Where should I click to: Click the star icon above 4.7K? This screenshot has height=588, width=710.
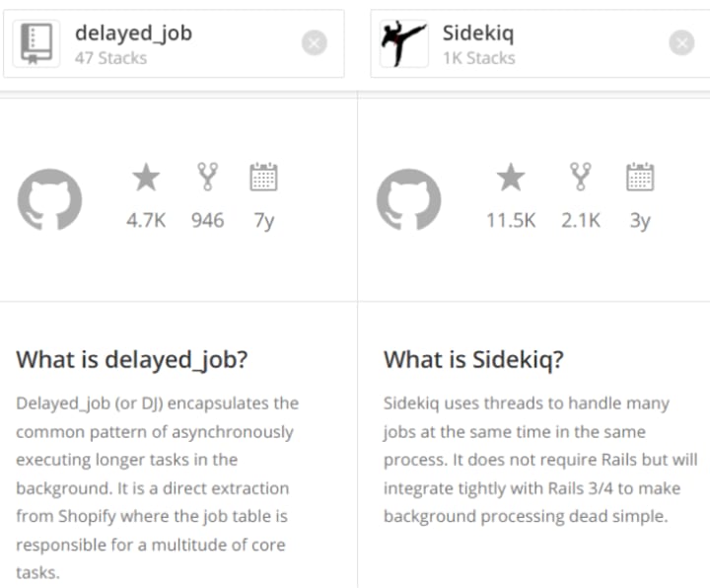pyautogui.click(x=146, y=178)
